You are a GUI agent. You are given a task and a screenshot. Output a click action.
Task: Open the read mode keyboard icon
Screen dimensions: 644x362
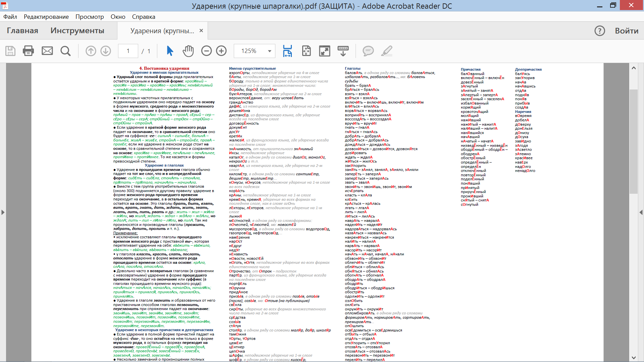(343, 51)
